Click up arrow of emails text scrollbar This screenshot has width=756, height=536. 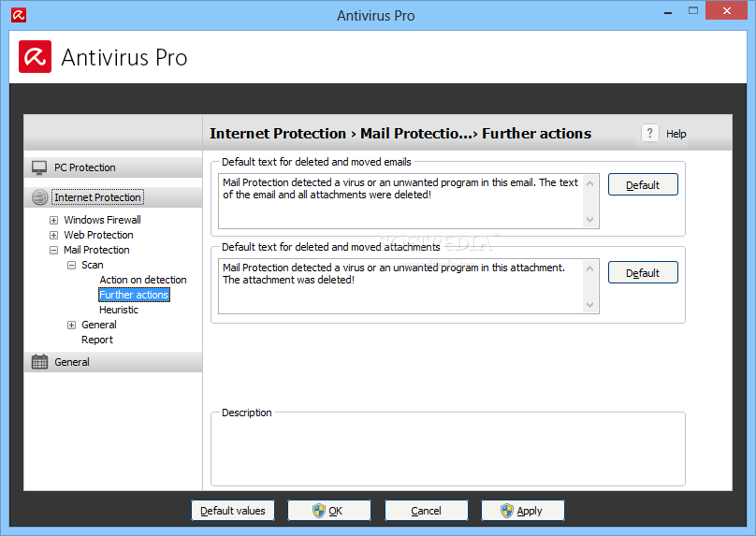click(x=589, y=183)
